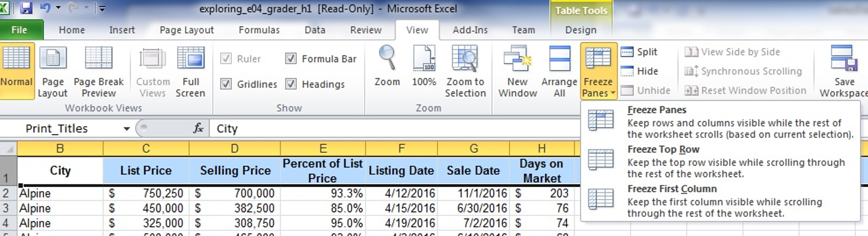This screenshot has width=868, height=236.
Task: Click the Select All corner triangle
Action: [8, 149]
